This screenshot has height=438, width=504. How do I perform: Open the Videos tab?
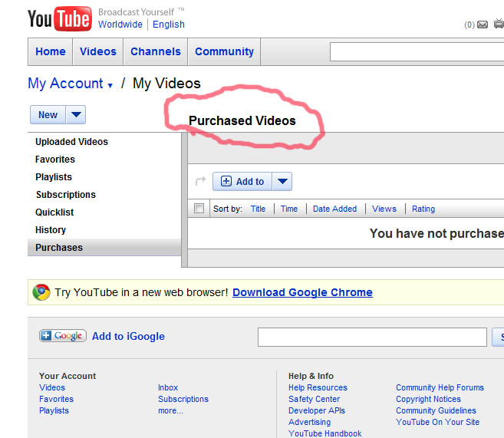click(x=98, y=51)
